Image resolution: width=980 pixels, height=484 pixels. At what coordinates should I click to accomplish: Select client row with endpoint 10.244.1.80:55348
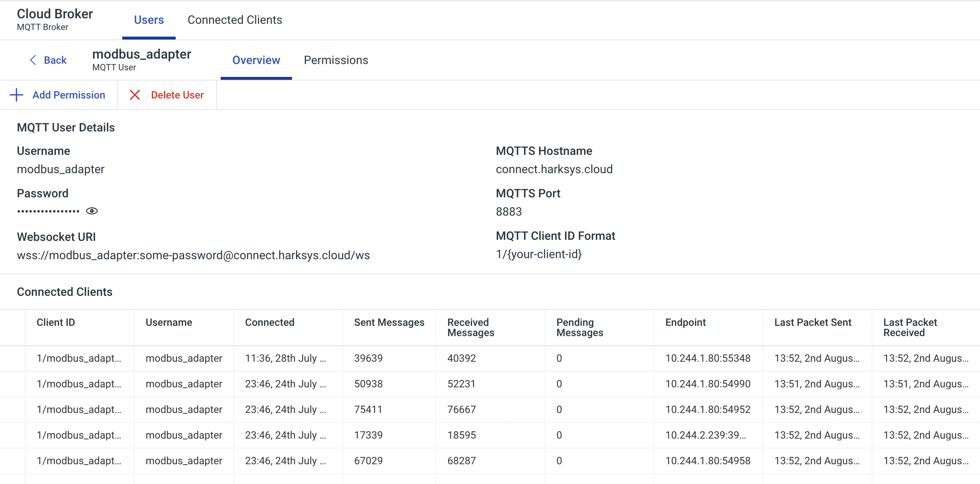pyautogui.click(x=490, y=358)
